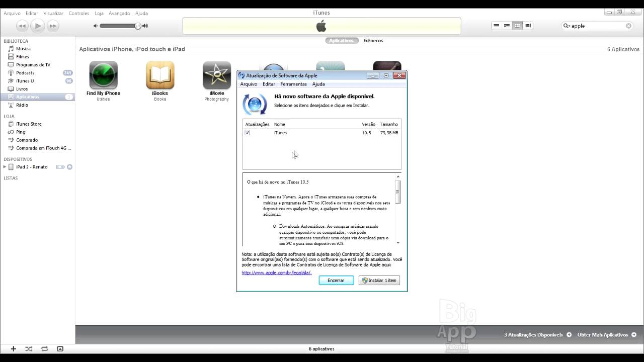Switch to song list view
This screenshot has width=644, height=362.
[x=496, y=26]
